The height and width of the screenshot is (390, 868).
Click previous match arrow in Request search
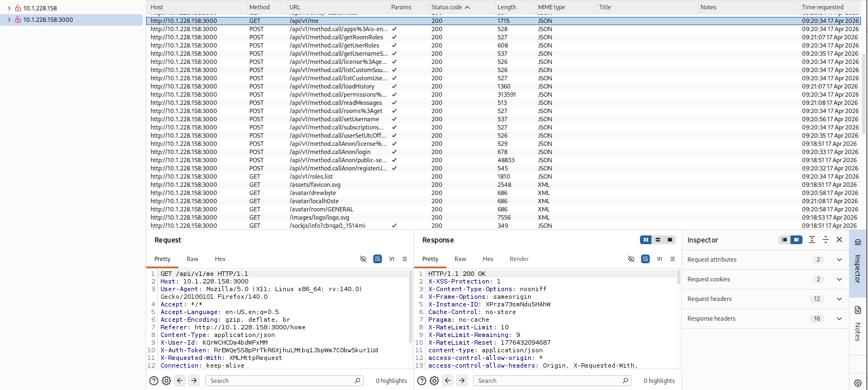click(x=180, y=381)
